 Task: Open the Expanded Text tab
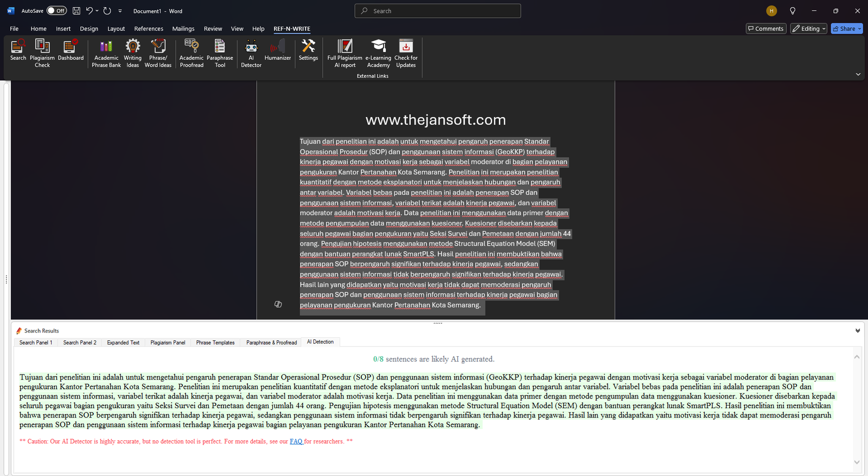(x=123, y=343)
